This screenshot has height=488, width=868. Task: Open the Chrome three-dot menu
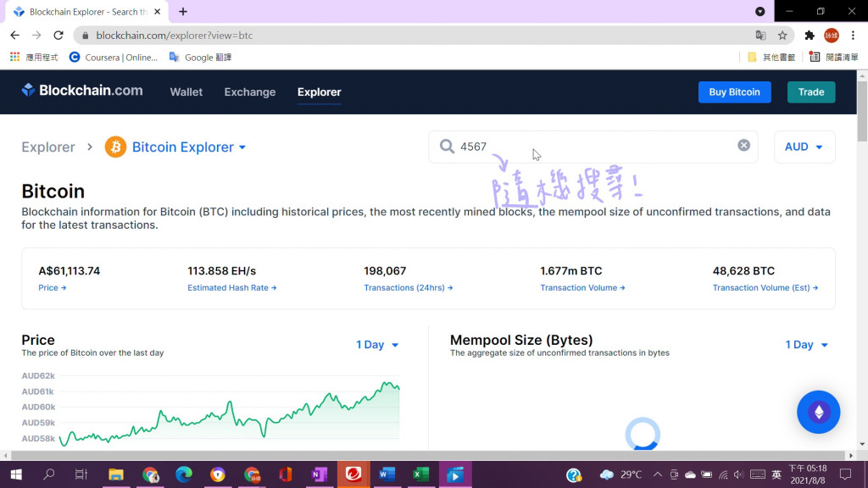(853, 36)
